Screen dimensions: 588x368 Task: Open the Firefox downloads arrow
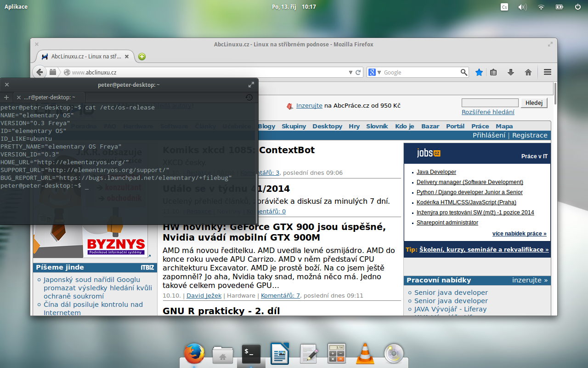coord(510,72)
